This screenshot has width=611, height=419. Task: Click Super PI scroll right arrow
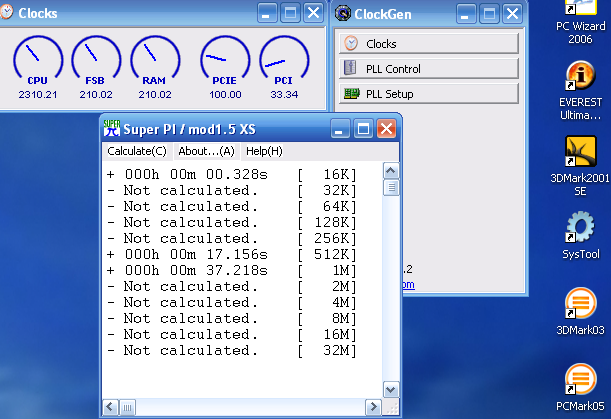tap(373, 407)
